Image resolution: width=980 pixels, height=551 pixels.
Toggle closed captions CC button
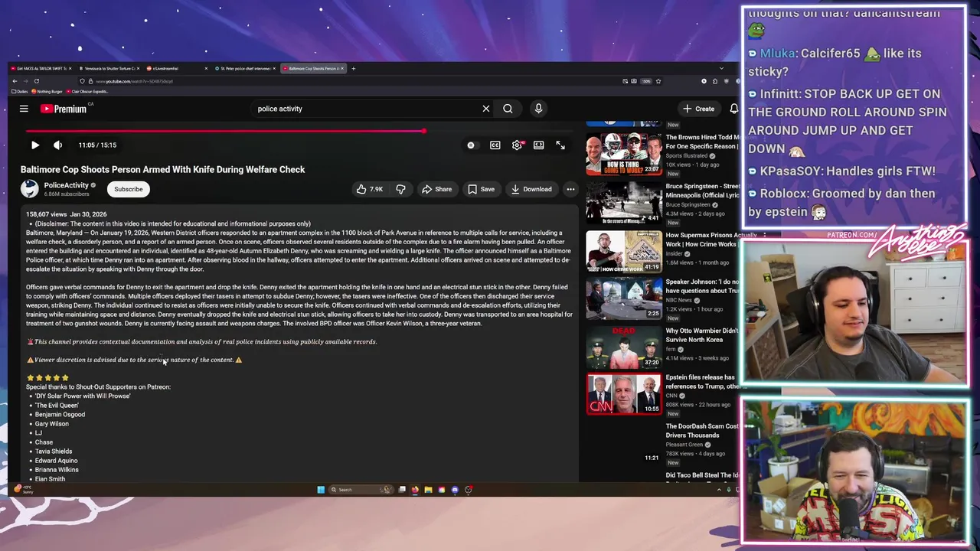(x=495, y=145)
